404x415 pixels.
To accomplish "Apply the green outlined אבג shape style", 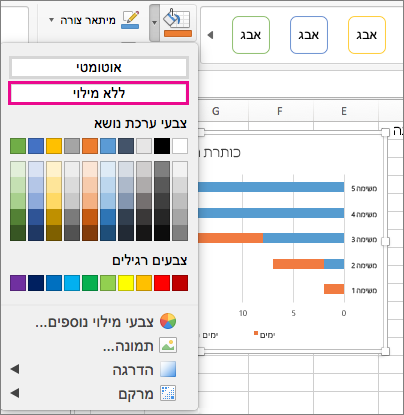I will point(251,35).
